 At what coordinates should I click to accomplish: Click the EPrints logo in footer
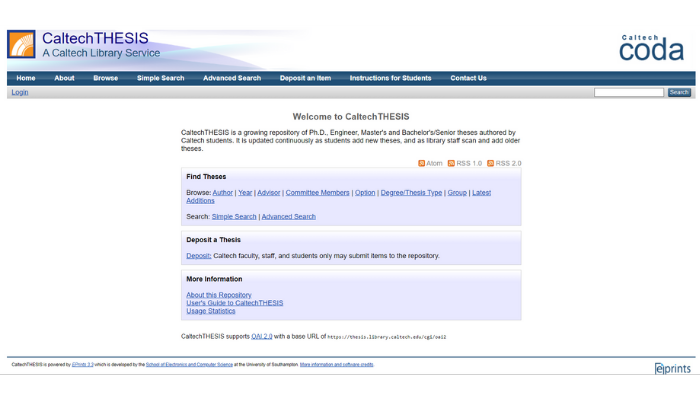click(672, 368)
